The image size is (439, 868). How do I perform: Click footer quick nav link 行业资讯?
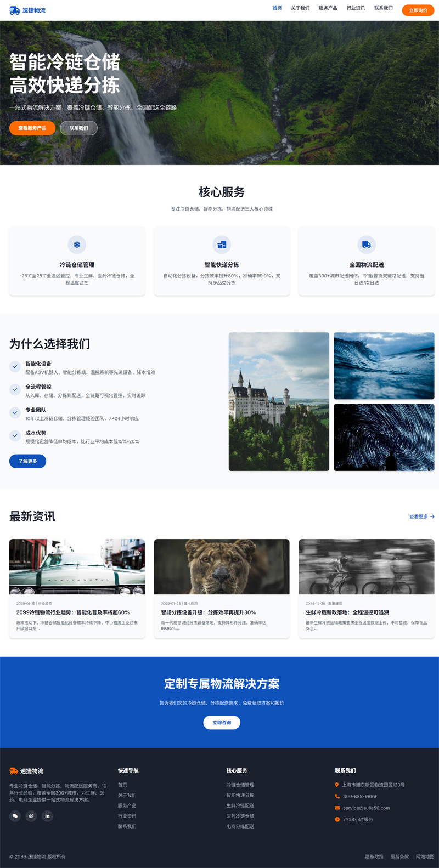tap(127, 816)
